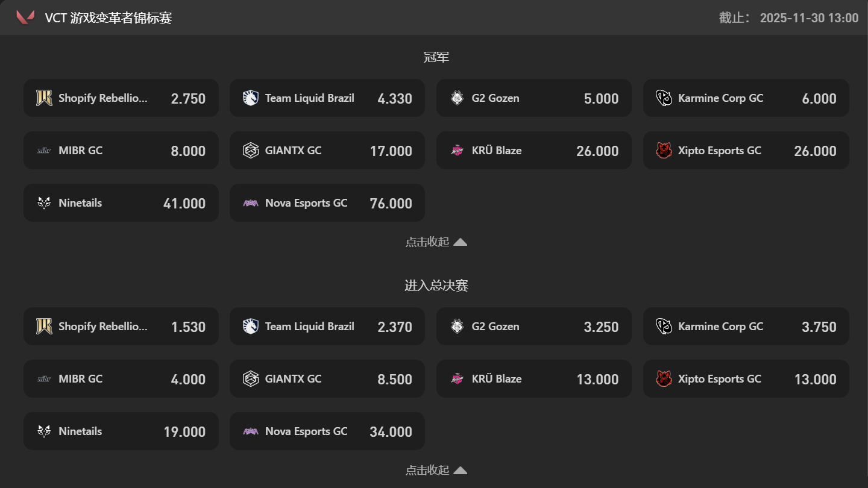This screenshot has height=488, width=868.
Task: Bet on MIBR GC champion at 8.000
Action: coord(188,151)
